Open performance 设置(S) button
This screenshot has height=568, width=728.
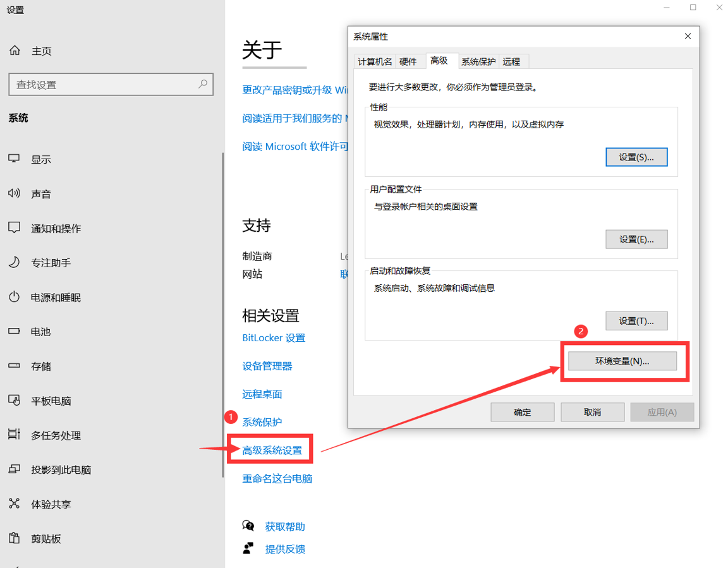point(636,157)
